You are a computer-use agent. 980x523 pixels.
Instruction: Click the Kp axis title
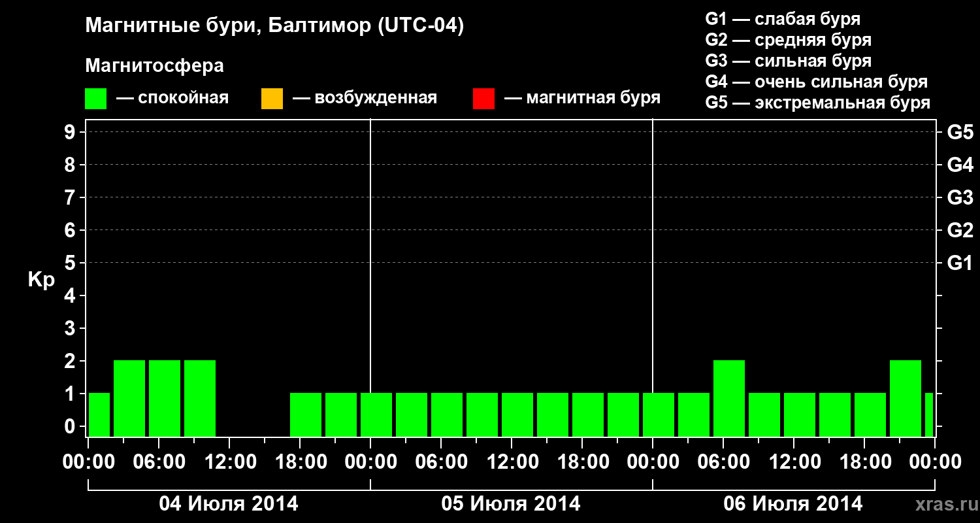[41, 280]
